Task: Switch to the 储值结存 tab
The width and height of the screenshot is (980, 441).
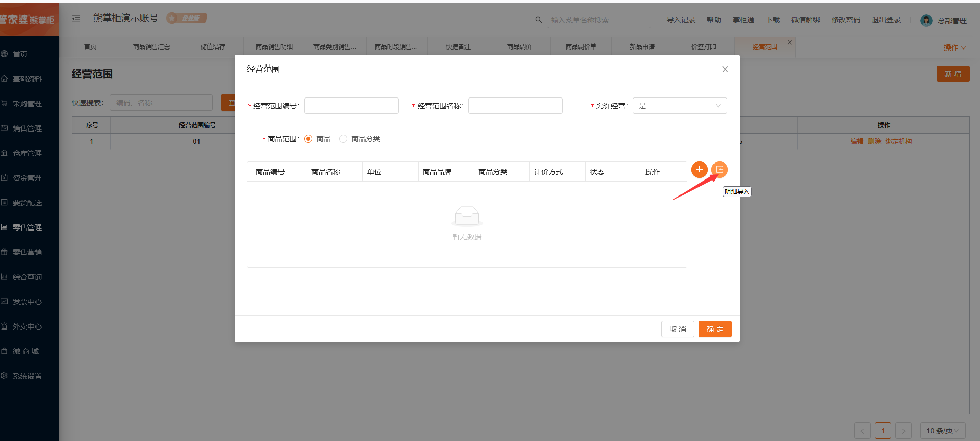Action: point(213,47)
